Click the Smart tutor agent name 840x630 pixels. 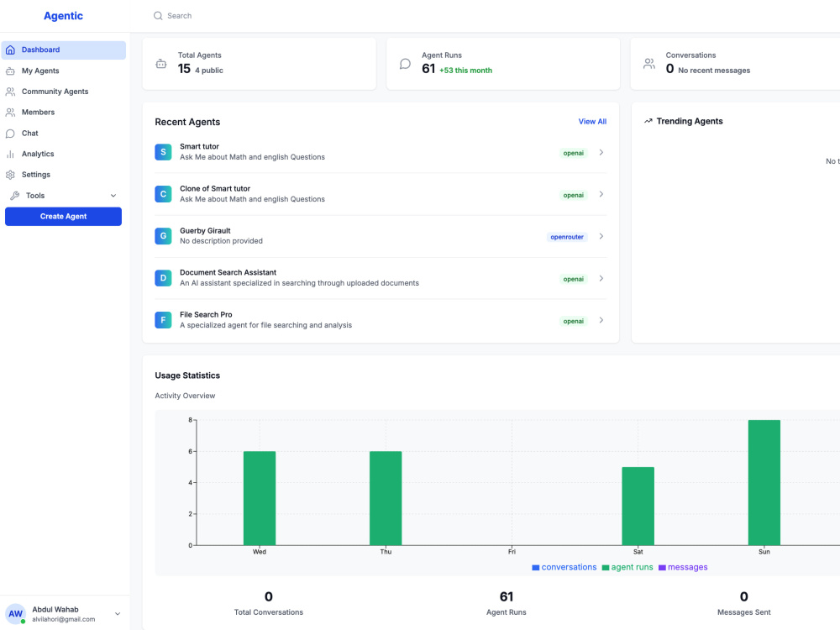(x=199, y=146)
